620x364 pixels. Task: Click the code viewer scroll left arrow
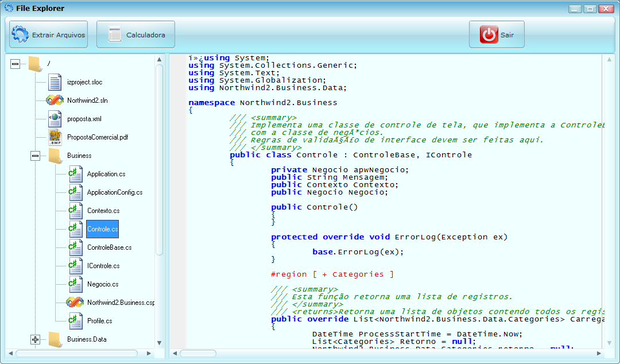[x=175, y=353]
